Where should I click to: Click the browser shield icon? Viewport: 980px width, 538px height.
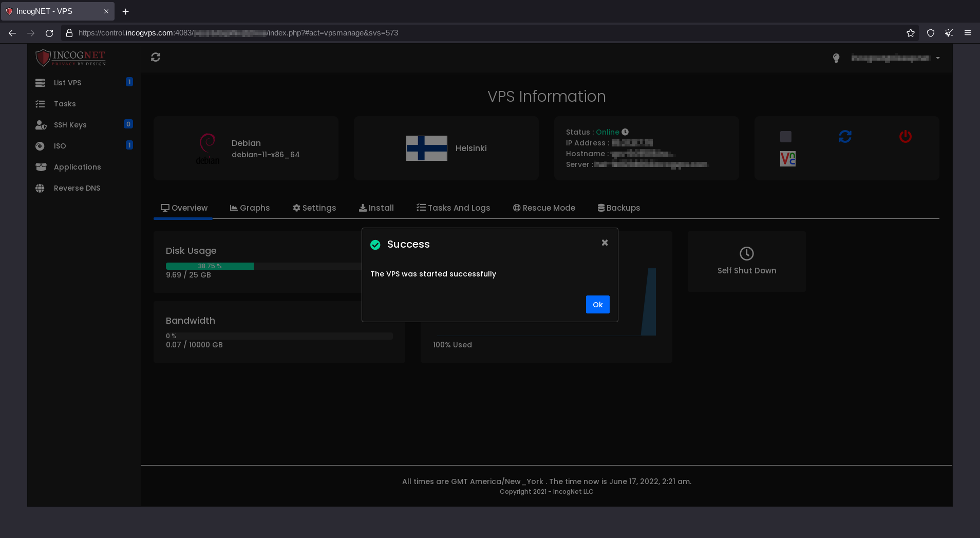pyautogui.click(x=931, y=33)
